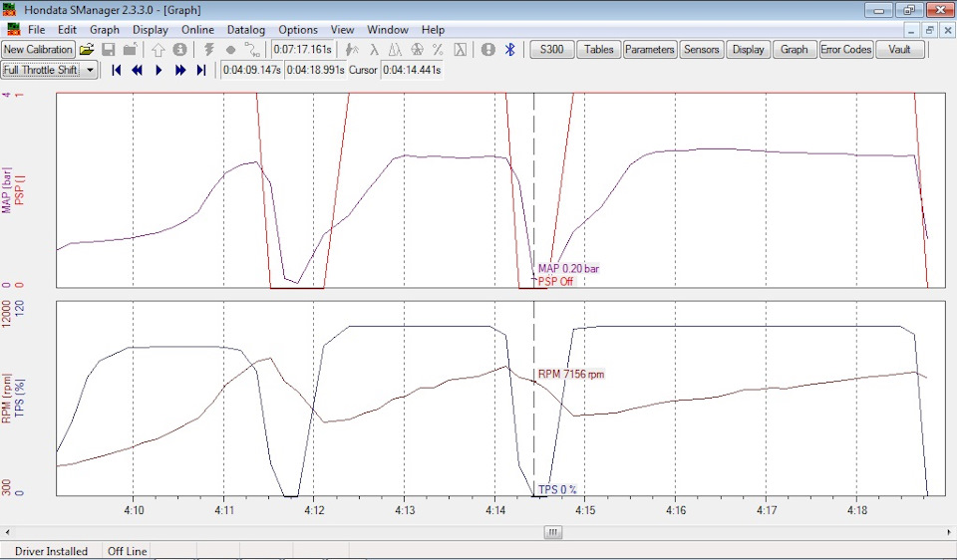Click the 0:04:09.147s start time field
The width and height of the screenshot is (957, 560).
251,70
